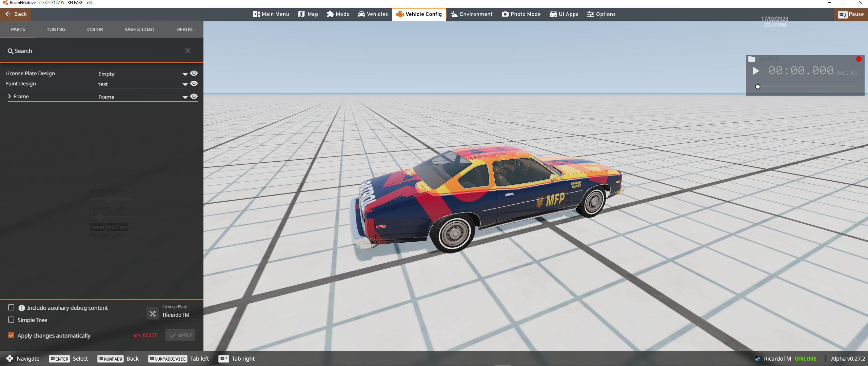Open the Map menu item
This screenshot has width=868, height=366.
(308, 14)
